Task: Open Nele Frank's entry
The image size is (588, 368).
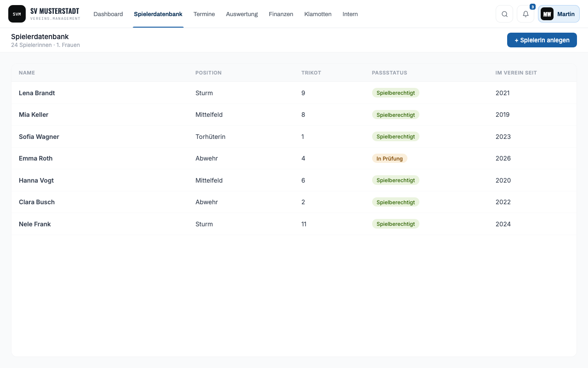Action: [294, 224]
